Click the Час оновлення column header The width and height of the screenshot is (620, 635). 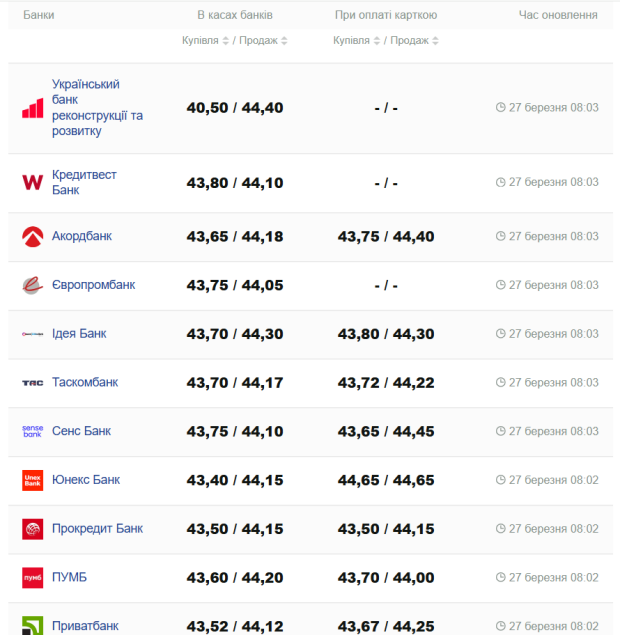pyautogui.click(x=558, y=16)
